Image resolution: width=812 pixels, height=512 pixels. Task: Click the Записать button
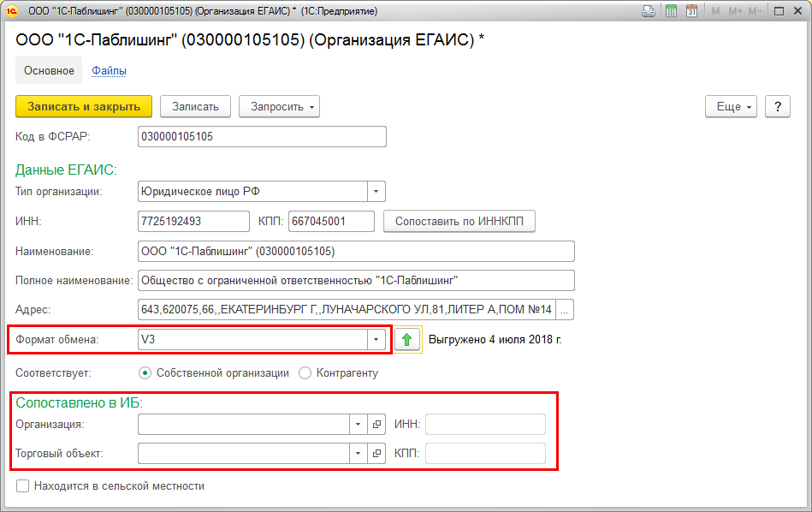pyautogui.click(x=195, y=107)
